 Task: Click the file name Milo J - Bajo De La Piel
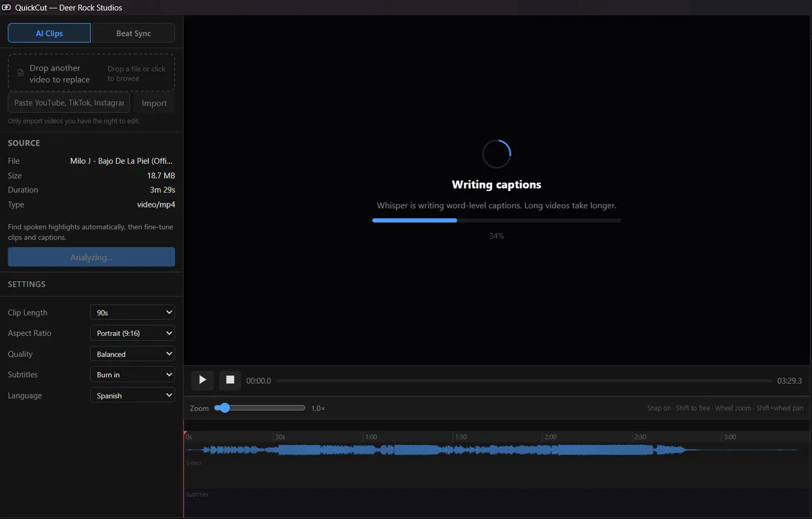point(121,161)
